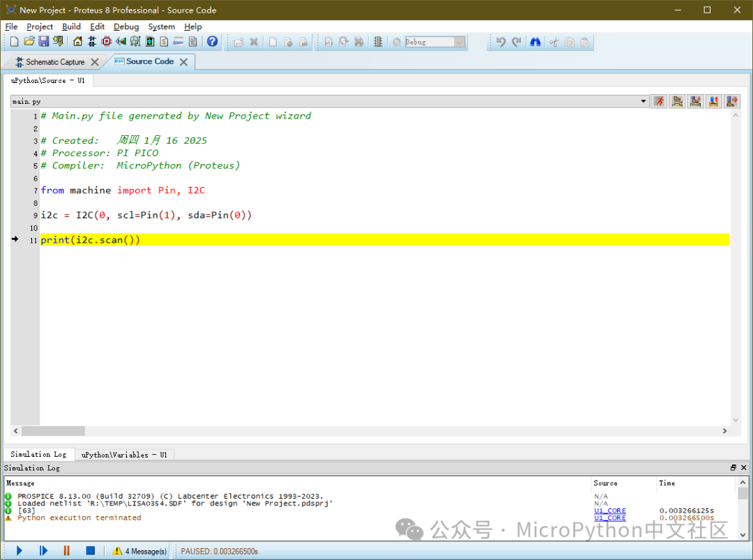Open the Project menu
753x560 pixels.
click(x=39, y=27)
